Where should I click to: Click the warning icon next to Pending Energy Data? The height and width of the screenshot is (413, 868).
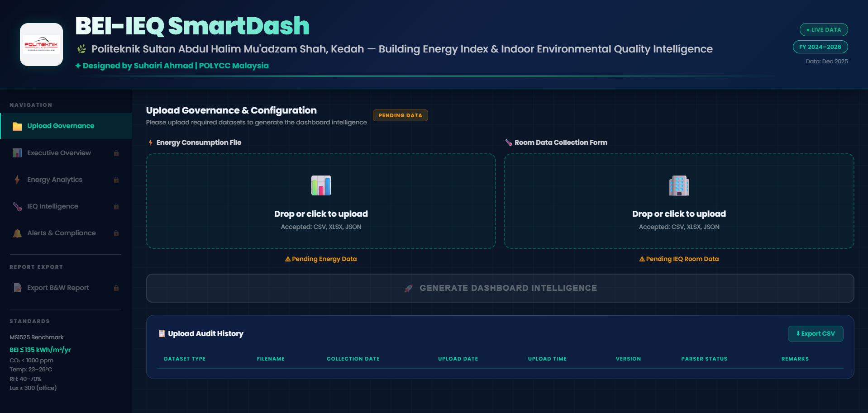pyautogui.click(x=288, y=259)
